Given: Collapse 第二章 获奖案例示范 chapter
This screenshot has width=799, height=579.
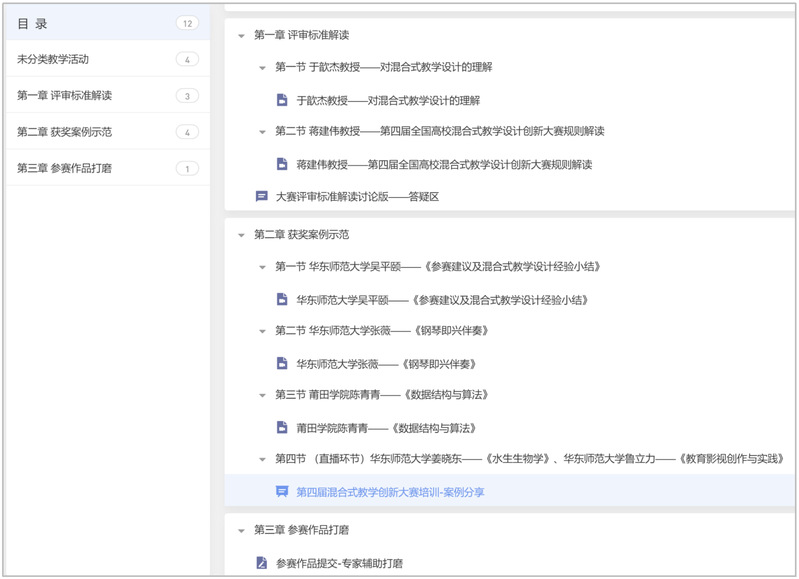Looking at the screenshot, I should click(x=241, y=235).
